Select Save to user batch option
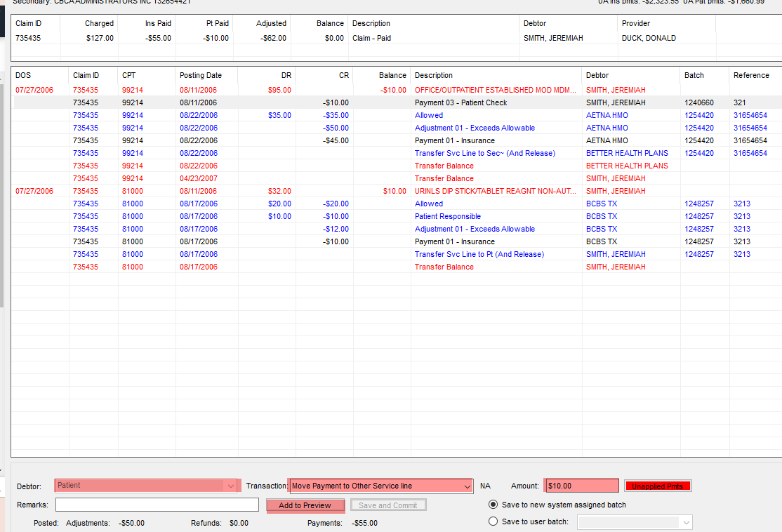The height and width of the screenshot is (532, 782). tap(493, 521)
